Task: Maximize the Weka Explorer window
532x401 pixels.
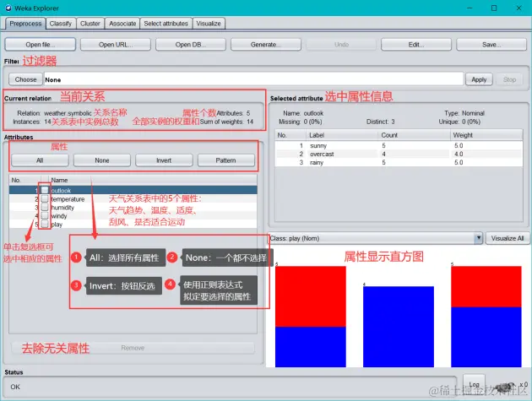Action: pos(494,8)
